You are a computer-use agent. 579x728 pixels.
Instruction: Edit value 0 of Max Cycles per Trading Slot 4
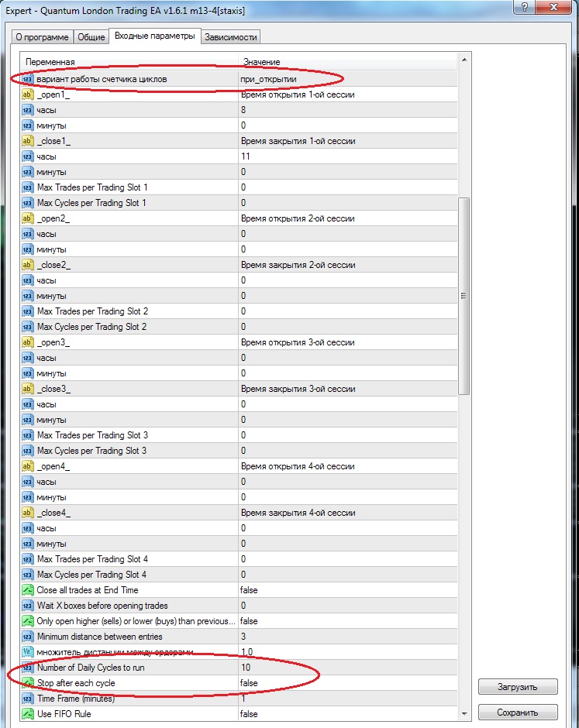pyautogui.click(x=348, y=575)
